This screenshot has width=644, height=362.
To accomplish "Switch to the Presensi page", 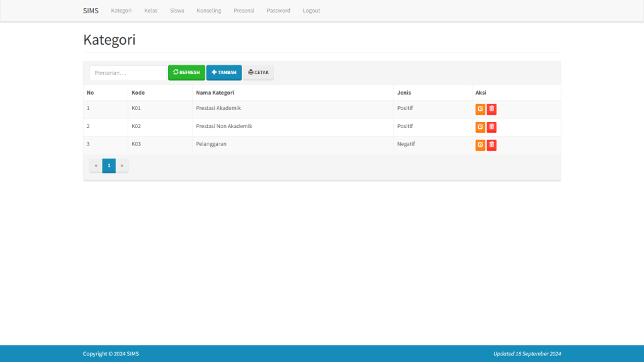I will click(x=243, y=11).
